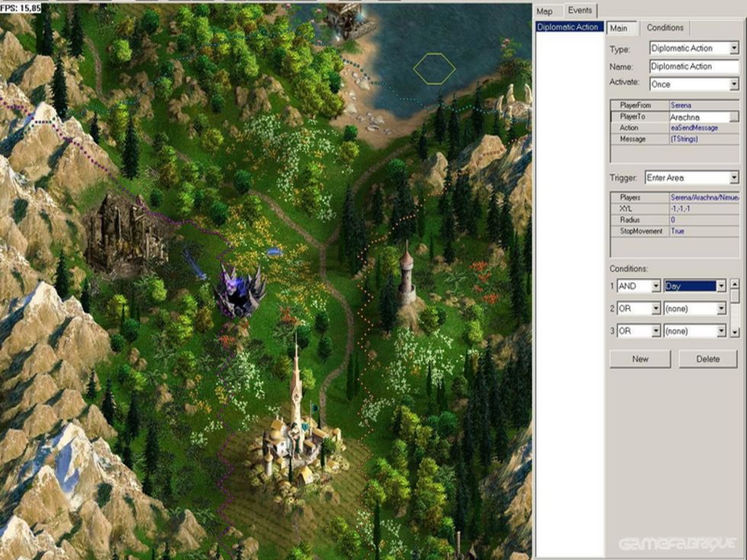
Task: Open the Conditions tab
Action: click(x=665, y=27)
